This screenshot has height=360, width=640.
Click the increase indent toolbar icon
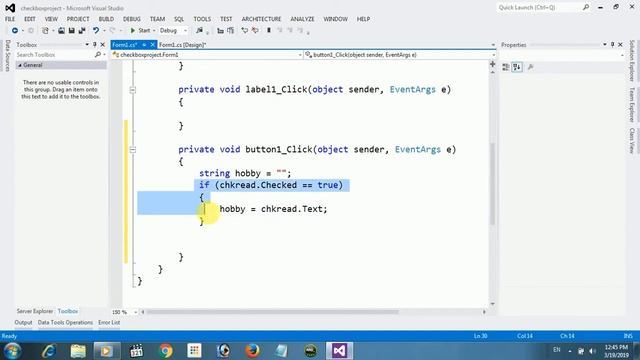[x=231, y=31]
